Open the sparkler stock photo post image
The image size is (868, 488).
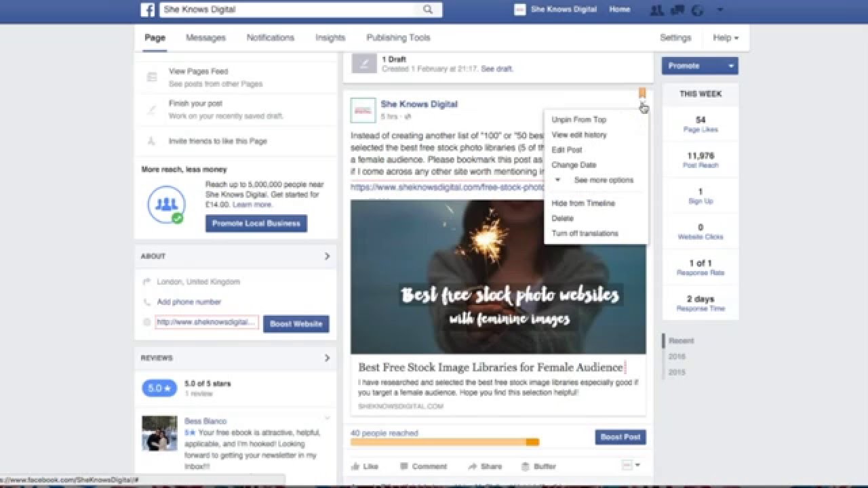498,277
